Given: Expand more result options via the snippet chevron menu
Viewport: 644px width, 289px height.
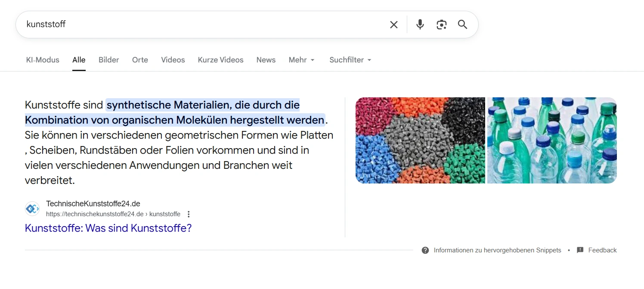Looking at the screenshot, I should point(189,214).
